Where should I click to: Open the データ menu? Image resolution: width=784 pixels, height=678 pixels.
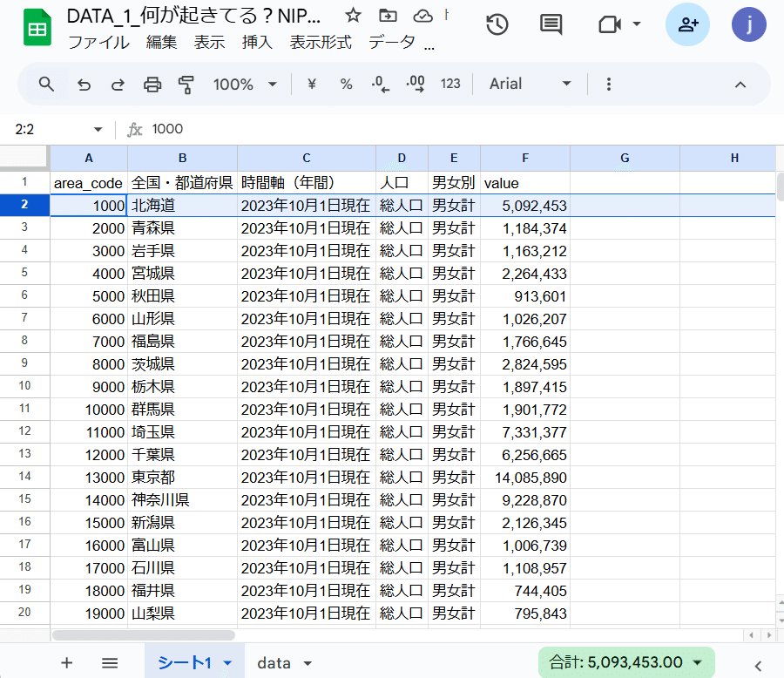(x=391, y=42)
